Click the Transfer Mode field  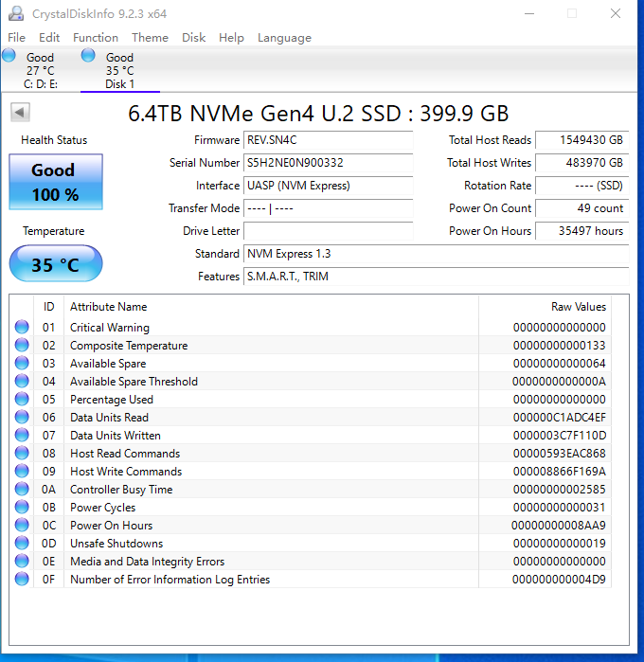coord(328,208)
